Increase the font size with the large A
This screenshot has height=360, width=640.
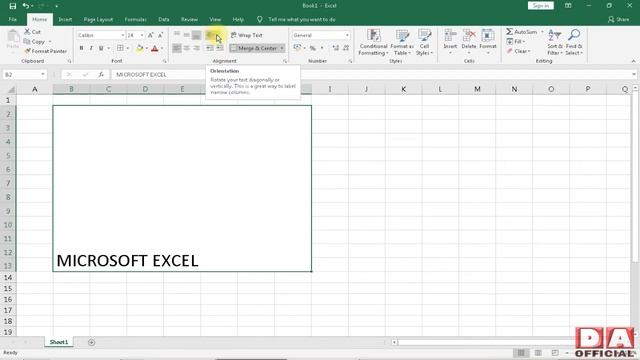click(x=151, y=36)
